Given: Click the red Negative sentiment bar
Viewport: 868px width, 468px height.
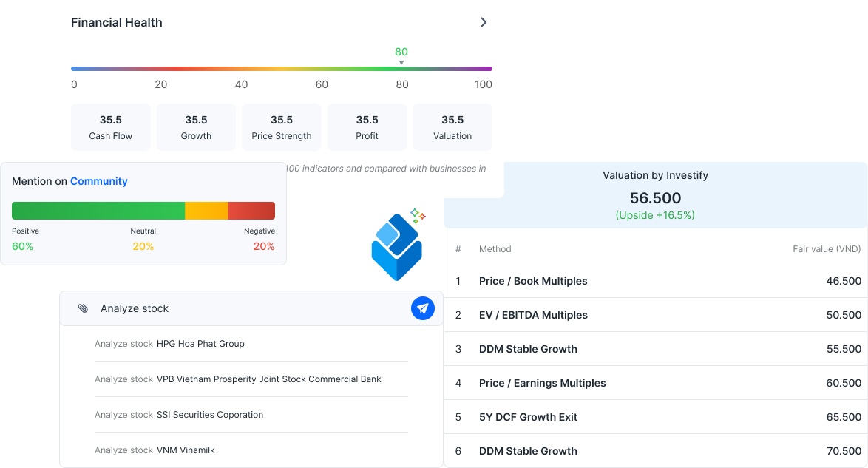Looking at the screenshot, I should tap(251, 211).
